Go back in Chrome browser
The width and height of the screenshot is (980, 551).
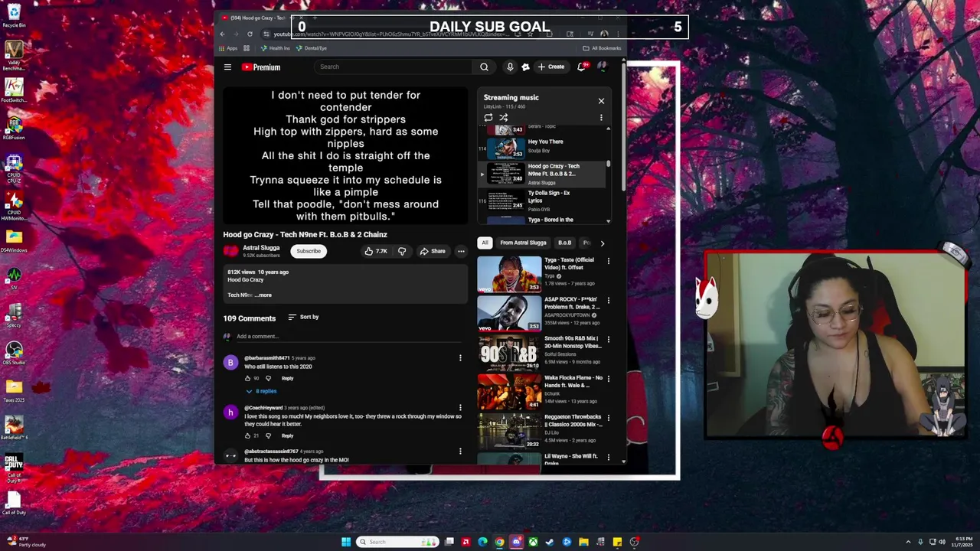[x=223, y=34]
